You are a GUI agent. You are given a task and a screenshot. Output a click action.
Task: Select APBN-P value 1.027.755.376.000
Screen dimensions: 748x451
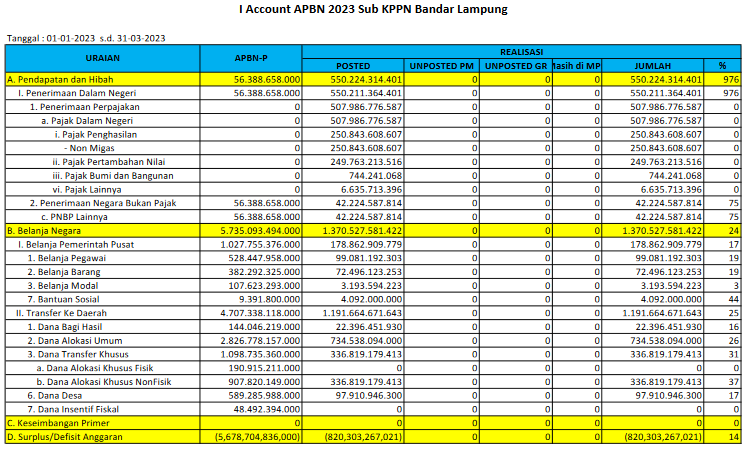(x=260, y=245)
